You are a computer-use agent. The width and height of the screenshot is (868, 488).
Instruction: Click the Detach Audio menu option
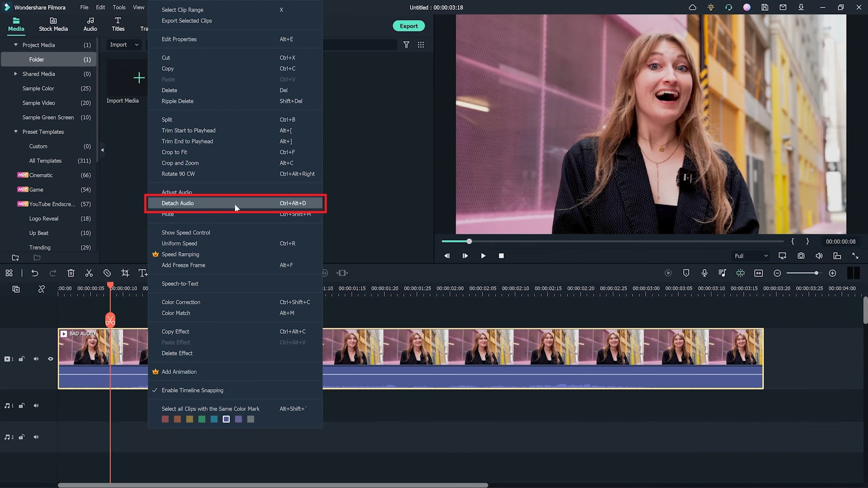[177, 202]
